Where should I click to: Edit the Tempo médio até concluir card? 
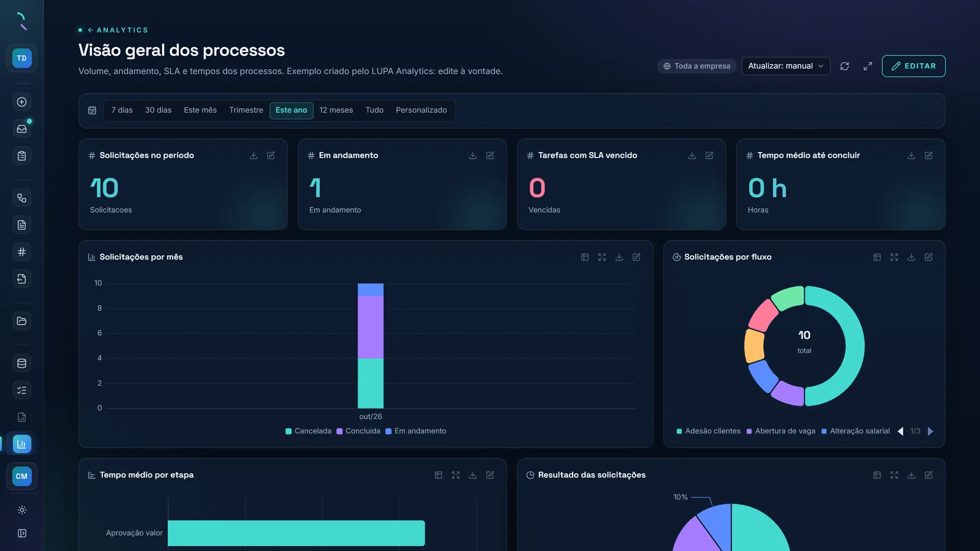[x=929, y=156]
